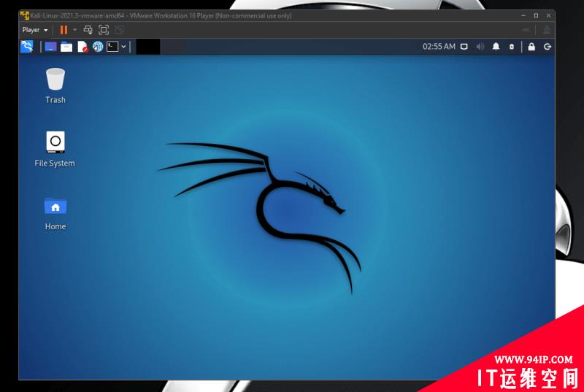584x392 pixels.
Task: Send Ctrl+Alt+Del to the virtual machine
Action: 88,30
